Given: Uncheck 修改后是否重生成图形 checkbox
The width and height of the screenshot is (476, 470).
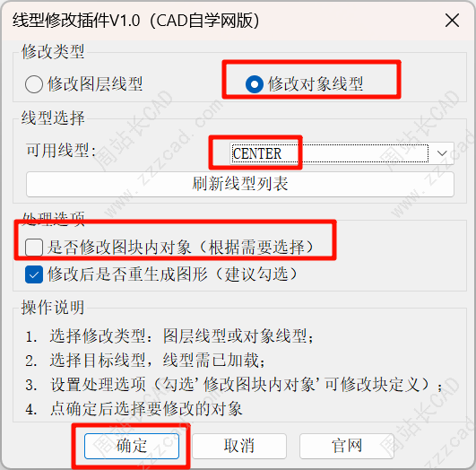Looking at the screenshot, I should [x=34, y=274].
